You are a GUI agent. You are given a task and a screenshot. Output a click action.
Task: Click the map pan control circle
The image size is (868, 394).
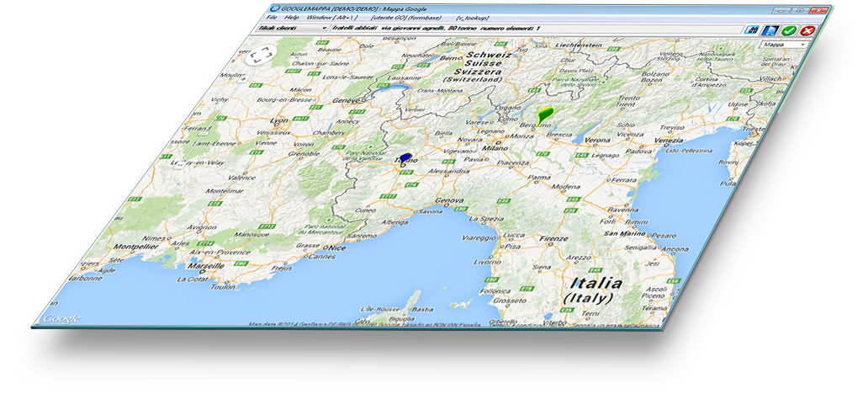pyautogui.click(x=262, y=55)
